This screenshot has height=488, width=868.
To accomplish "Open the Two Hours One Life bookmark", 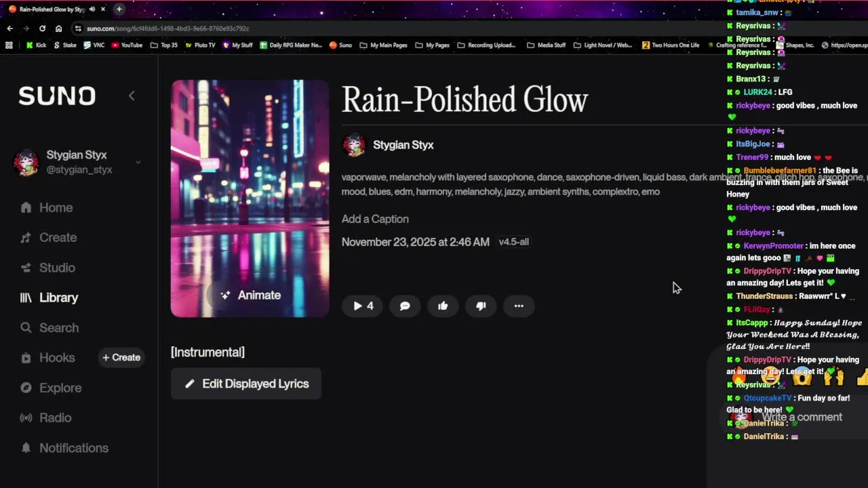I will [671, 45].
